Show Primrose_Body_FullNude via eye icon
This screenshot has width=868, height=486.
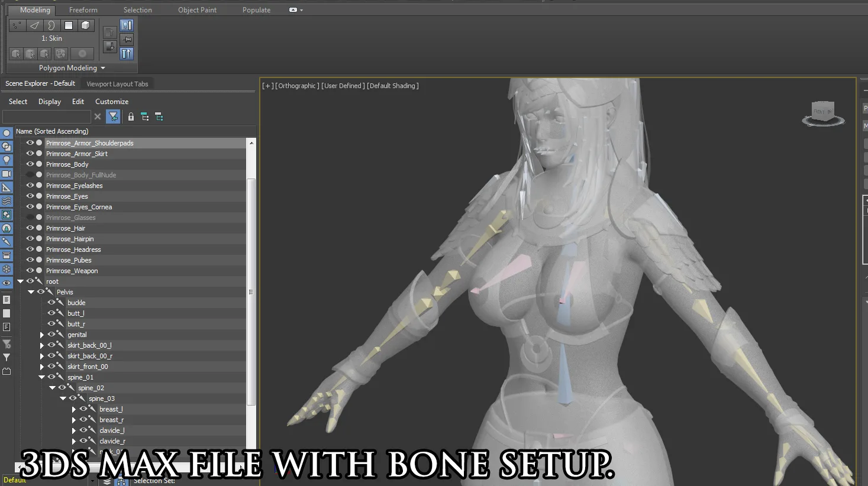[x=30, y=174]
